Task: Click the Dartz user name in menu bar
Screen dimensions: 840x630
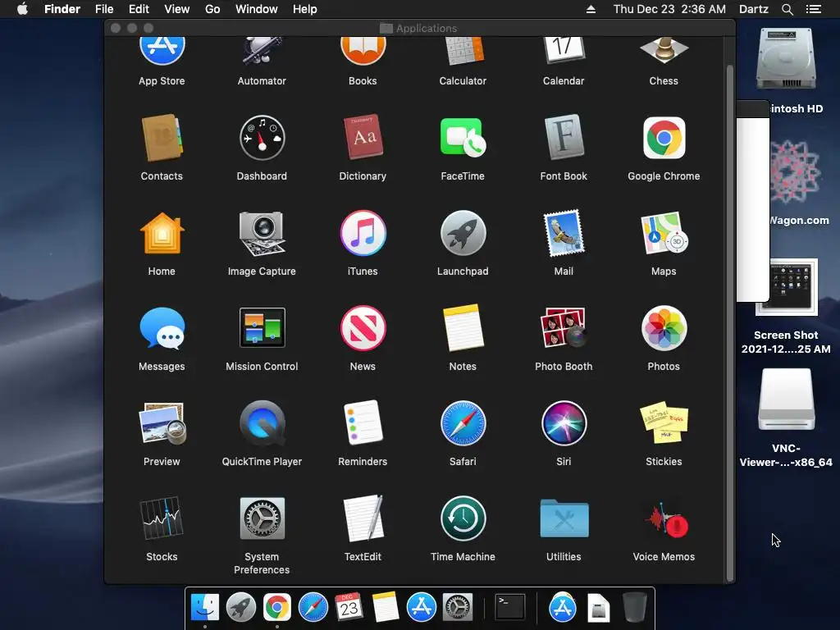Action: (754, 9)
